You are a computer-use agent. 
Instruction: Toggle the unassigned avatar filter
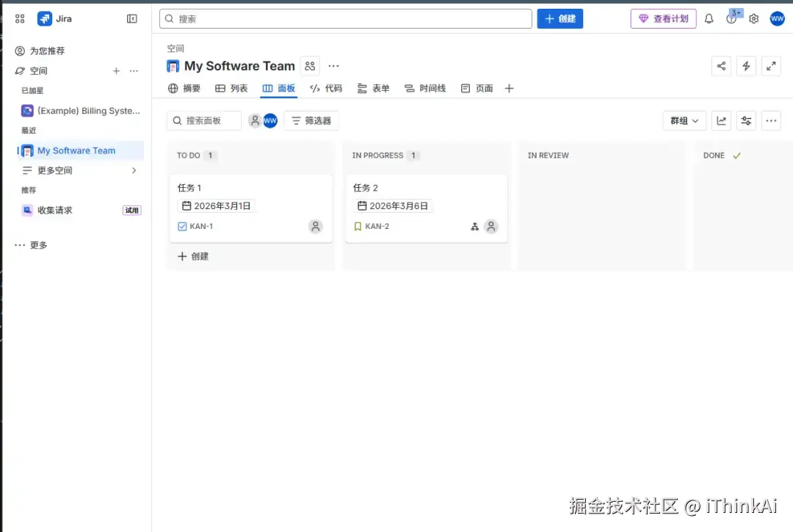(x=255, y=121)
